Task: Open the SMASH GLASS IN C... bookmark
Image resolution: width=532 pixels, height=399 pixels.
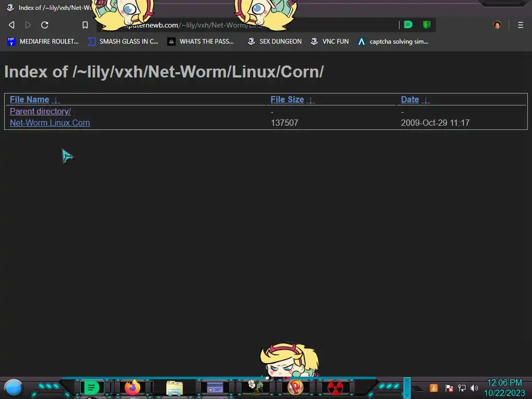Action: tap(123, 42)
